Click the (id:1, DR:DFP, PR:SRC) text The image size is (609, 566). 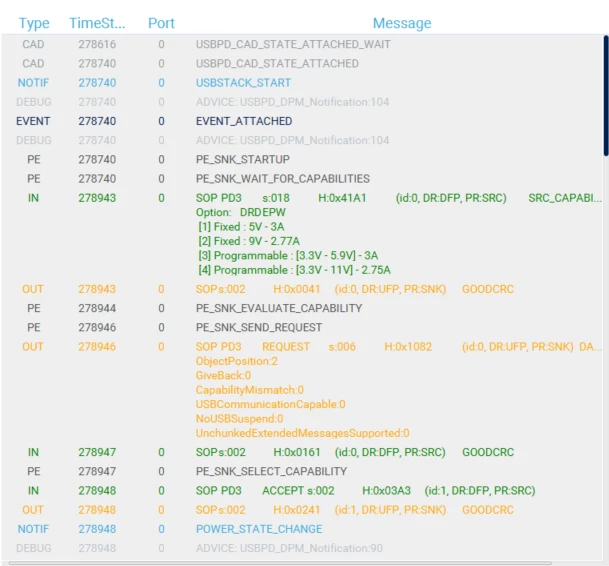tap(480, 490)
